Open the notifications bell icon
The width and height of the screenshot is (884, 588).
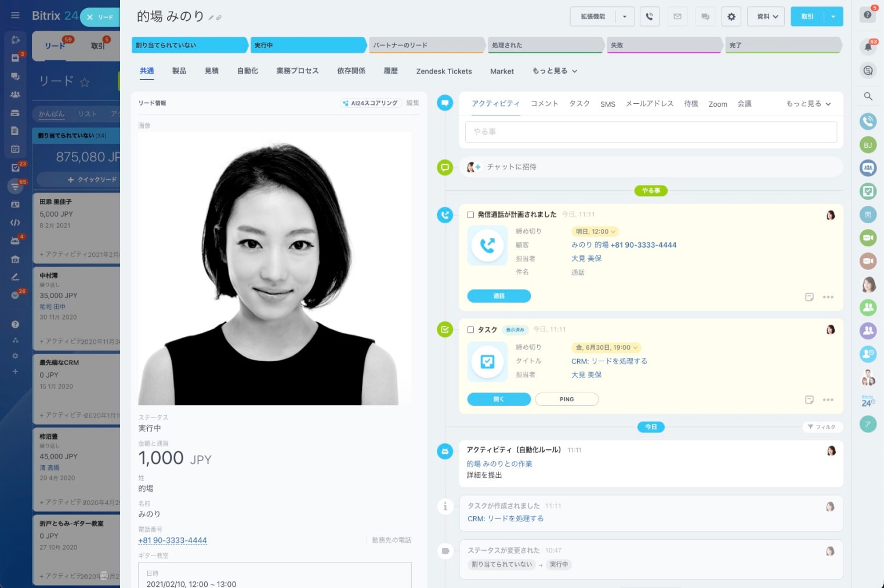coord(868,47)
